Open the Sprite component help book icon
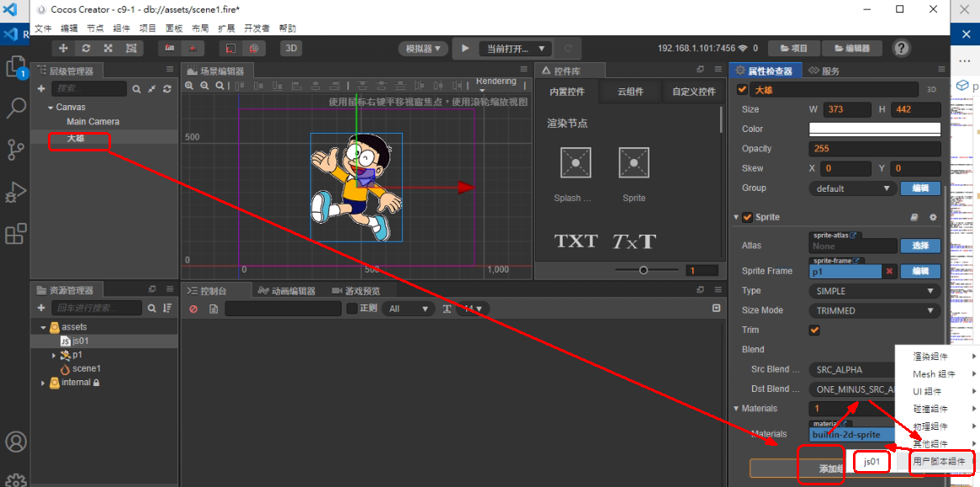The image size is (980, 487). pos(914,218)
